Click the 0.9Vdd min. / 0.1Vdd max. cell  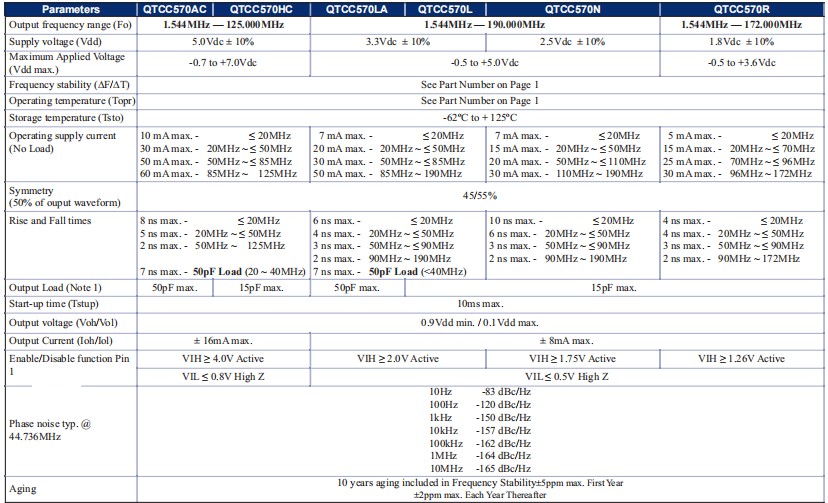481,322
